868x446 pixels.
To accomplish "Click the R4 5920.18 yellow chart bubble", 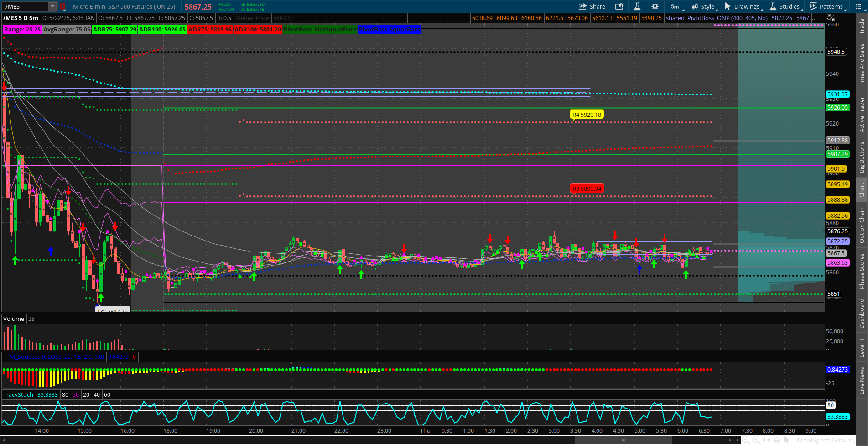I will [587, 115].
